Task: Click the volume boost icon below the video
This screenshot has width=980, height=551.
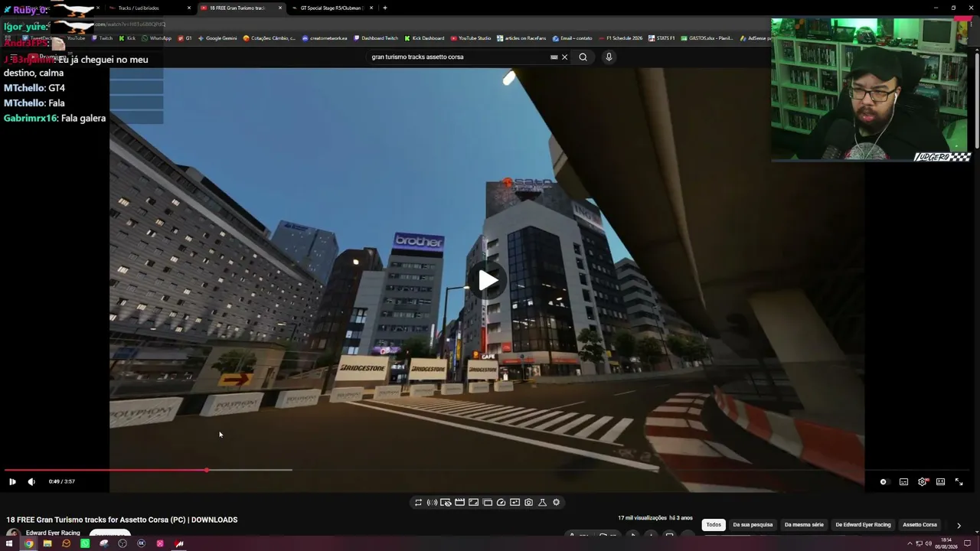Action: point(432,503)
